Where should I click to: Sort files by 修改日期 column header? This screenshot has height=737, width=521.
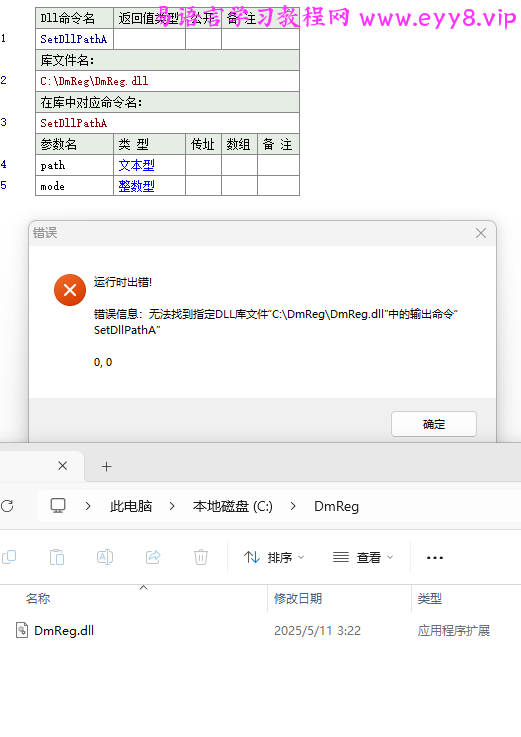coord(298,598)
